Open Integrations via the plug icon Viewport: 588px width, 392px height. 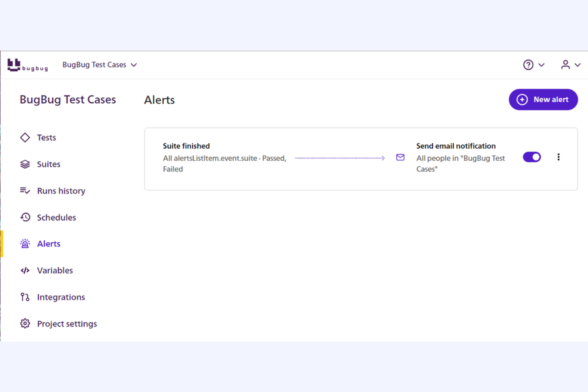24,297
